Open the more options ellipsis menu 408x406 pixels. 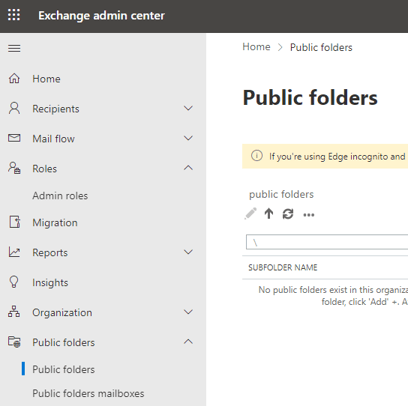pyautogui.click(x=309, y=215)
